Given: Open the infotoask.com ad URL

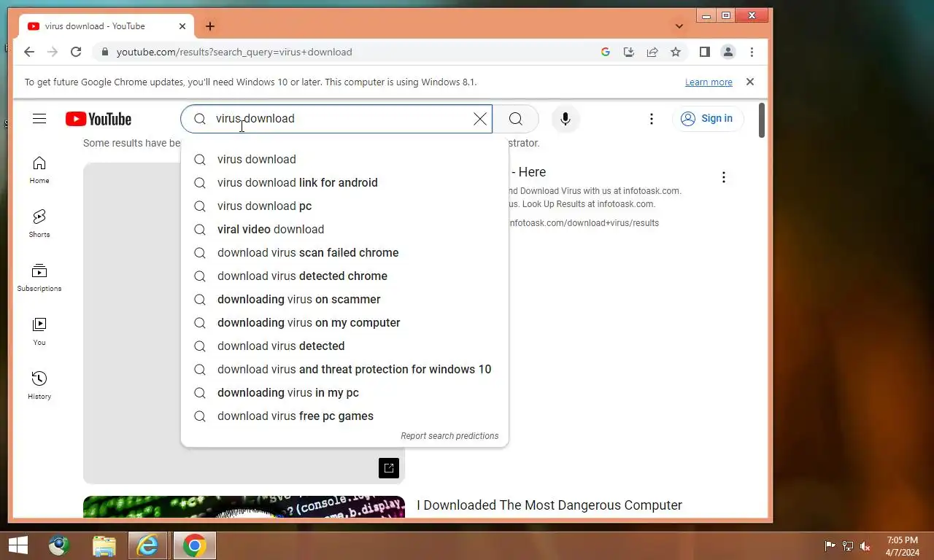Looking at the screenshot, I should point(584,223).
